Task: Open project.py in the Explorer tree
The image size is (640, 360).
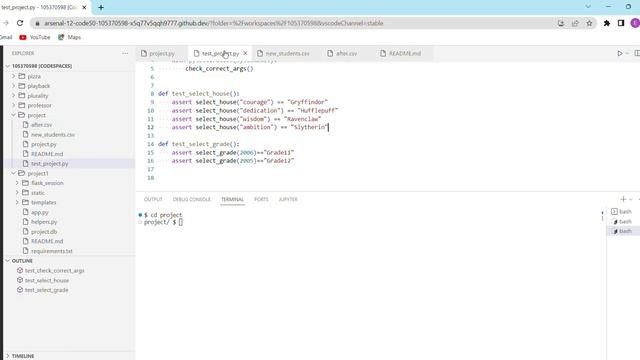Action: (x=44, y=144)
